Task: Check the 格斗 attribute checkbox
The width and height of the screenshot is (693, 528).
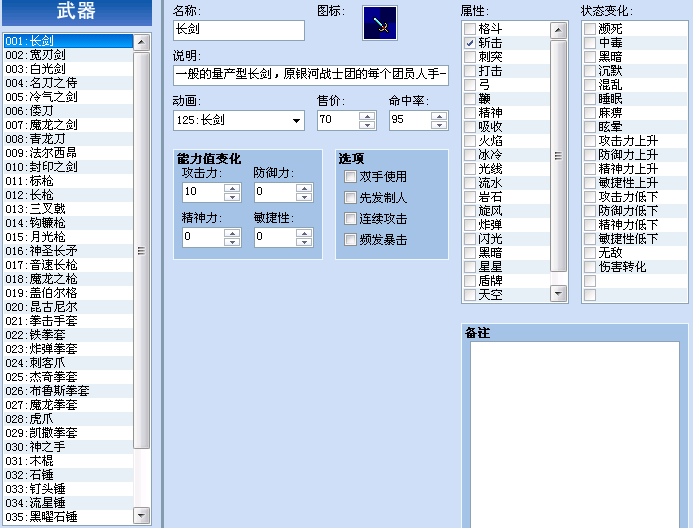Action: (x=470, y=29)
